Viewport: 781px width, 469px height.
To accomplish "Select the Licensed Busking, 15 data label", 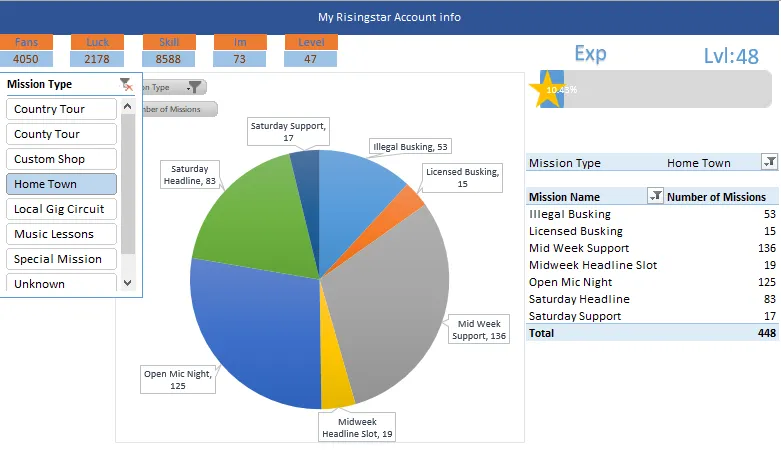I will click(x=462, y=178).
